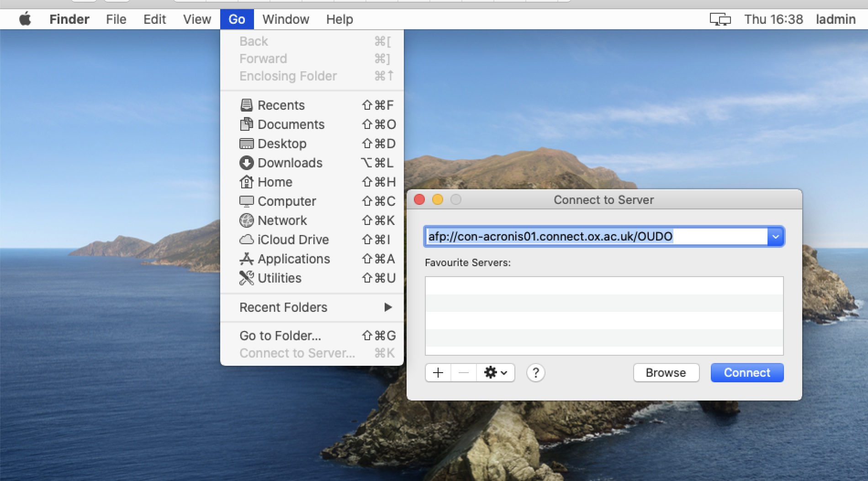Add server to favourites with plus button

(x=438, y=373)
